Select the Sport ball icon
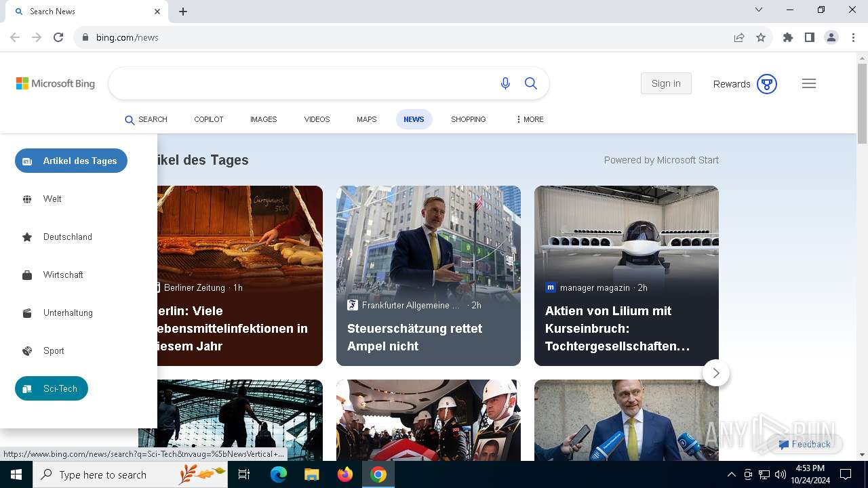Viewport: 868px width, 488px height. coord(27,350)
